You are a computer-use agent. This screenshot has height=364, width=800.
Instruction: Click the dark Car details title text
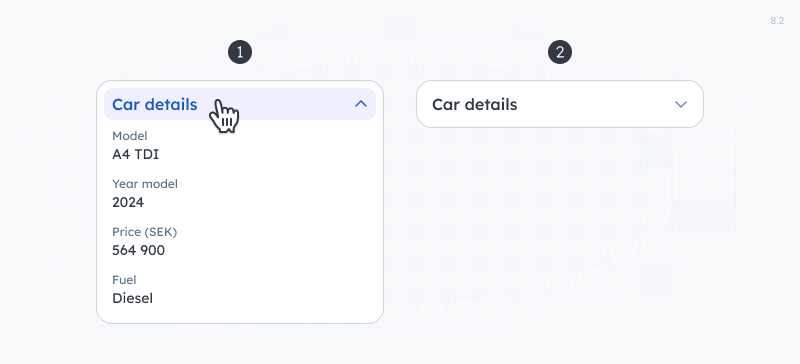[x=474, y=104]
